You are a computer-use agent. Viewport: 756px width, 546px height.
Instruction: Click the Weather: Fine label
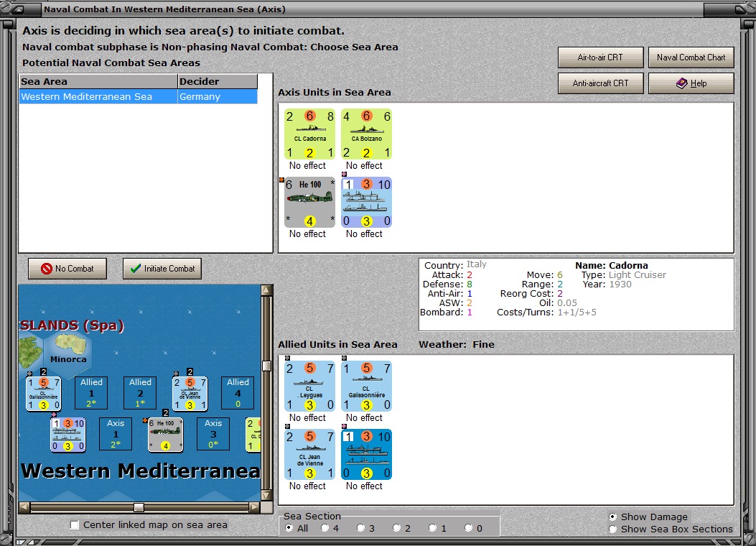[456, 344]
